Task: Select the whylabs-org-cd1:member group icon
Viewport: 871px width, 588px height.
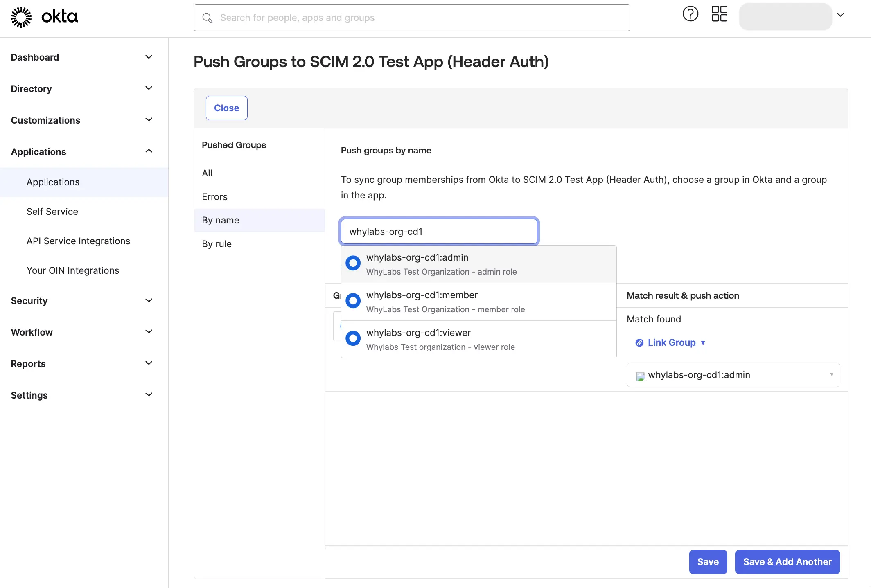Action: 352,300
